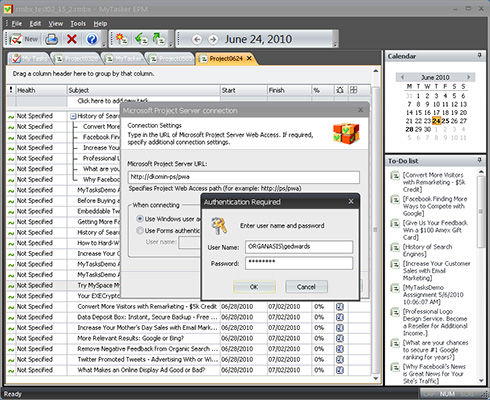
Task: Close the Authentication Required dialog
Action: 351,201
